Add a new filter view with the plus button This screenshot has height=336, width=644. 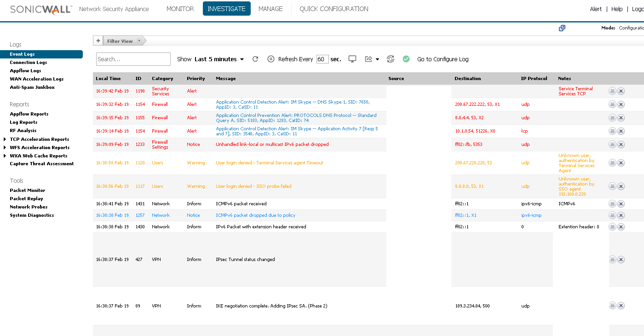98,41
